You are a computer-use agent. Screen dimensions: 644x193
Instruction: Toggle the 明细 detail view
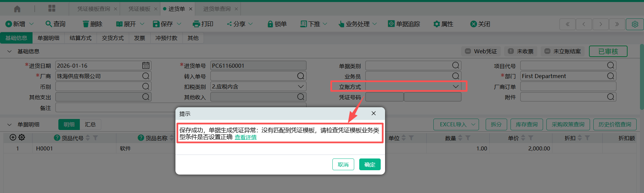69,125
